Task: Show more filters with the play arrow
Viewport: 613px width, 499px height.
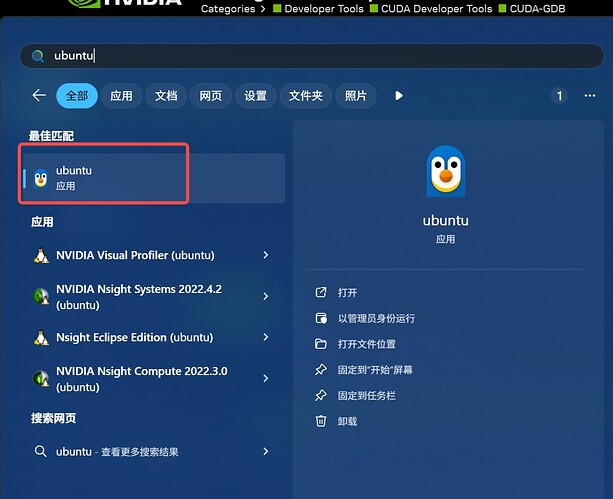Action: pyautogui.click(x=399, y=96)
